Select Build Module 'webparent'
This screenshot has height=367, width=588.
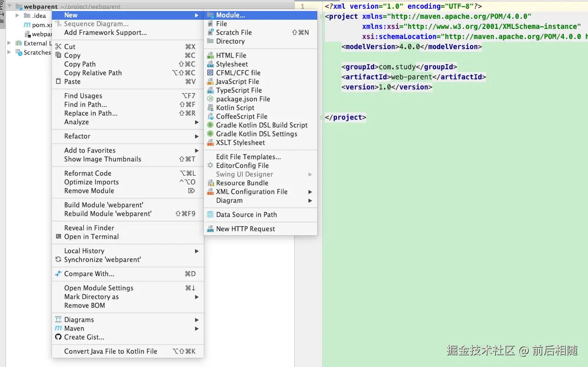[128, 205]
